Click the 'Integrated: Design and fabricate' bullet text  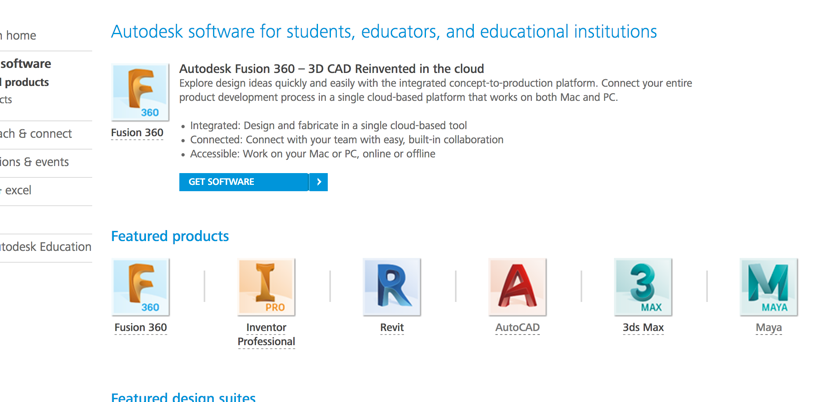point(328,126)
